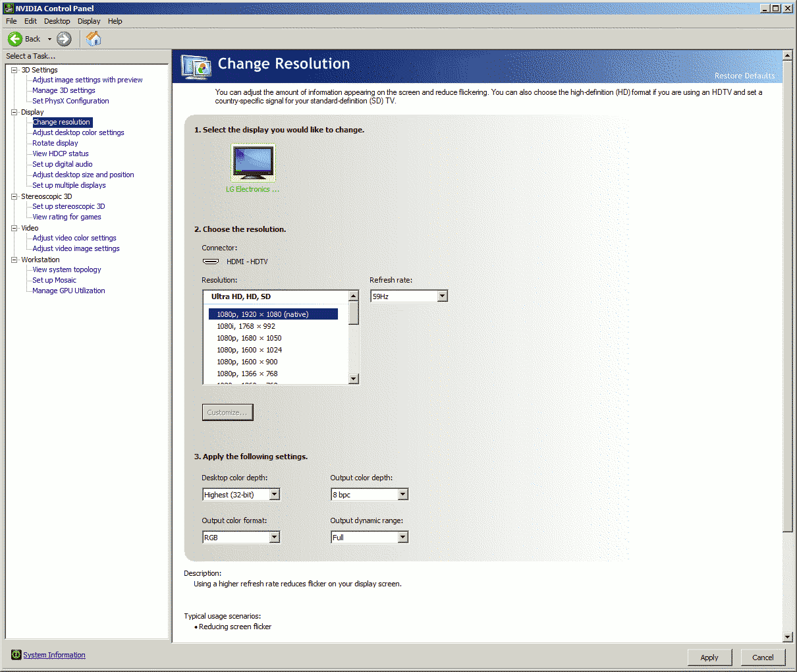
Task: Click main page scroll-down arrow
Action: (788, 637)
